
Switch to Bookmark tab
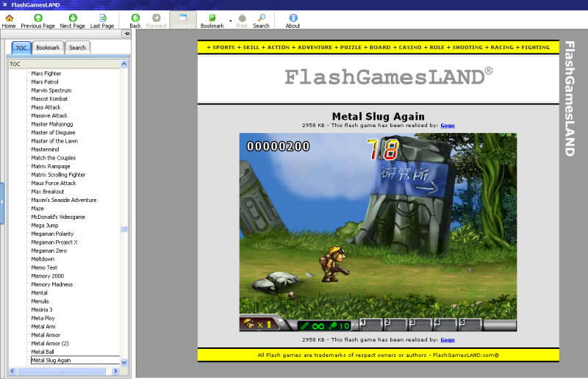click(x=48, y=48)
